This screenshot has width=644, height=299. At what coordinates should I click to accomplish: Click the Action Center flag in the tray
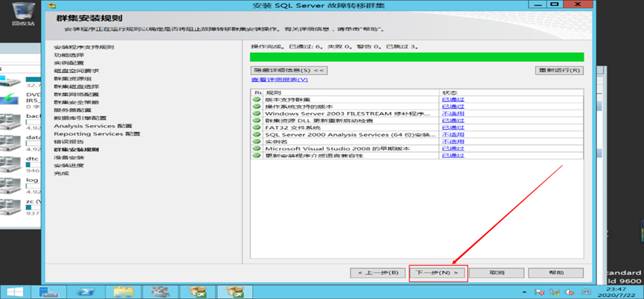[x=541, y=292]
